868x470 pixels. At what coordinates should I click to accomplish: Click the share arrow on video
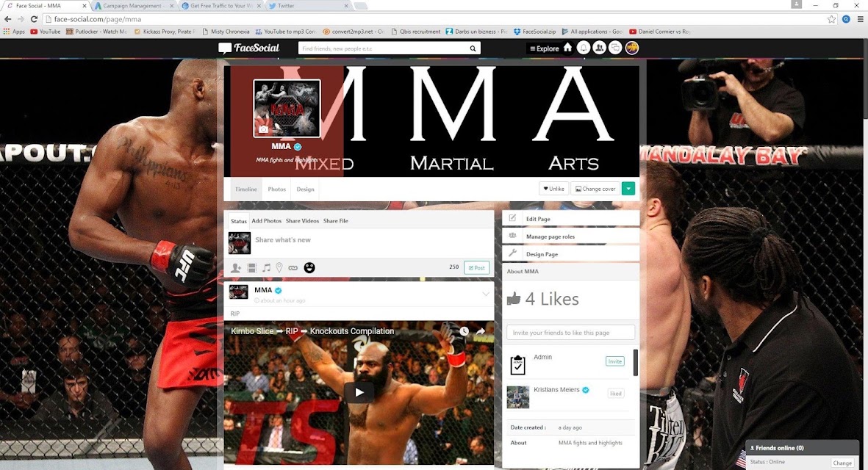pos(481,331)
